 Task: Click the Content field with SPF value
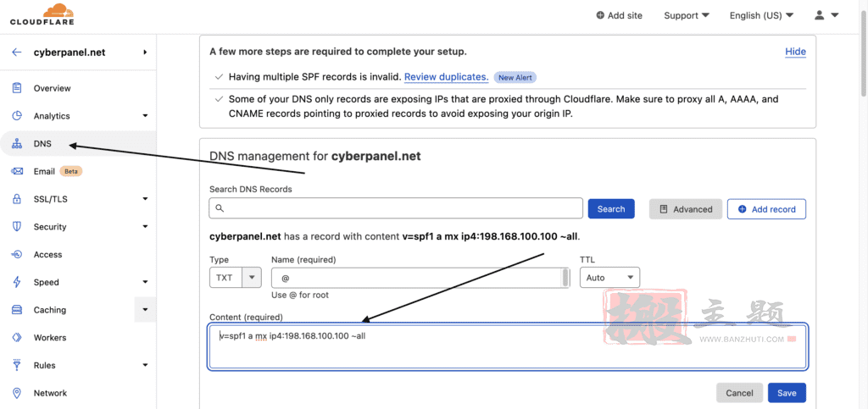[508, 346]
